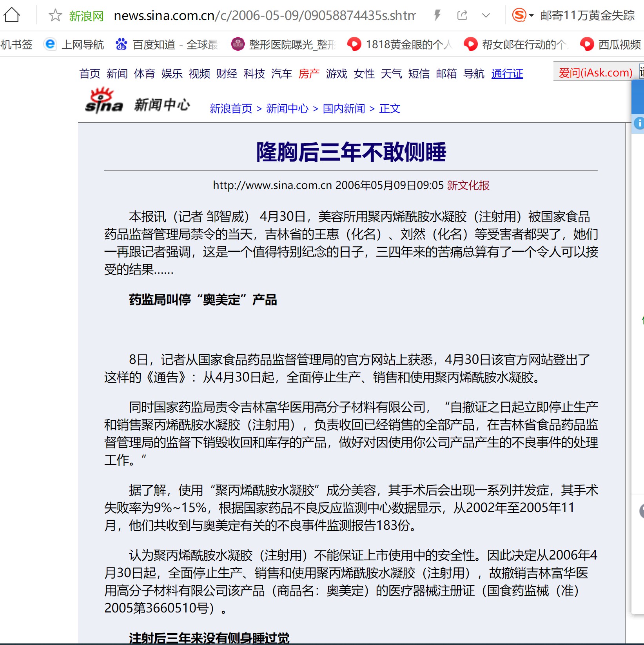644x645 pixels.
Task: Open 科技 in Sina nav
Action: click(254, 73)
